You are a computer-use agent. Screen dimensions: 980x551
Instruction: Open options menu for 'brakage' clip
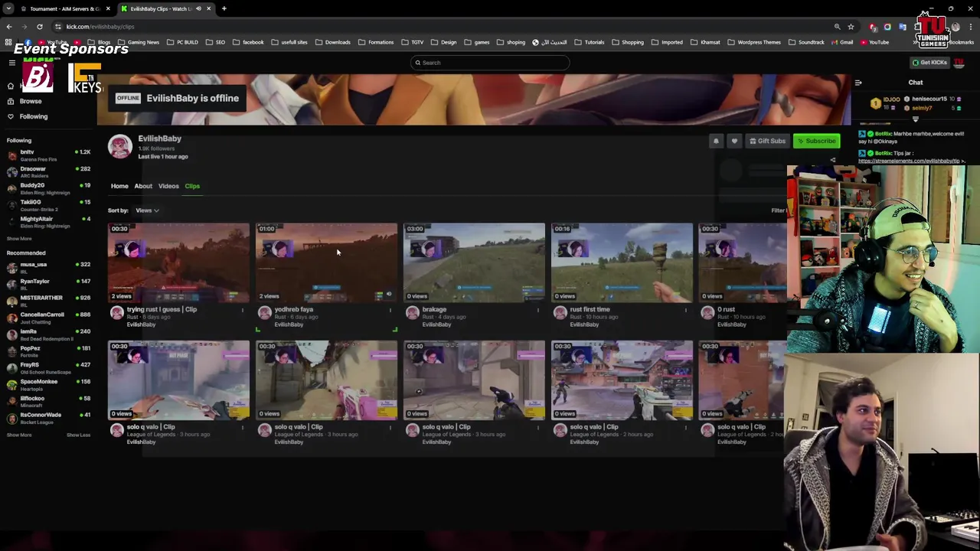[538, 310]
